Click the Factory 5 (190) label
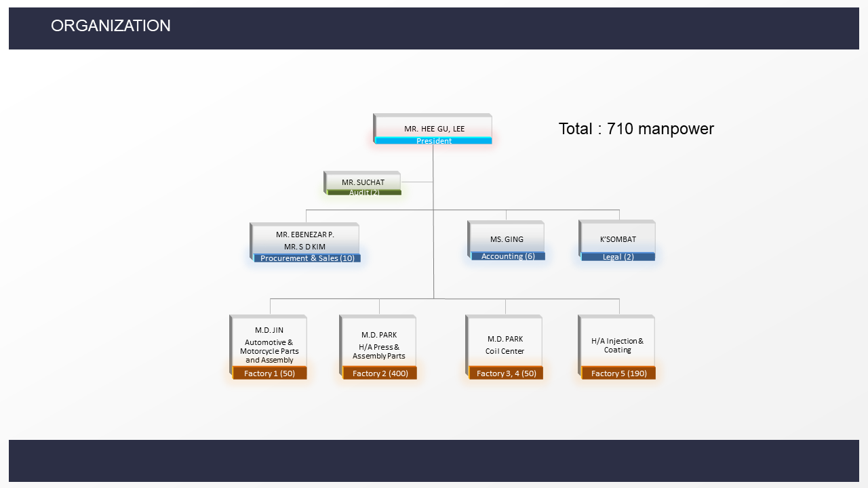868x488 pixels. (x=618, y=373)
